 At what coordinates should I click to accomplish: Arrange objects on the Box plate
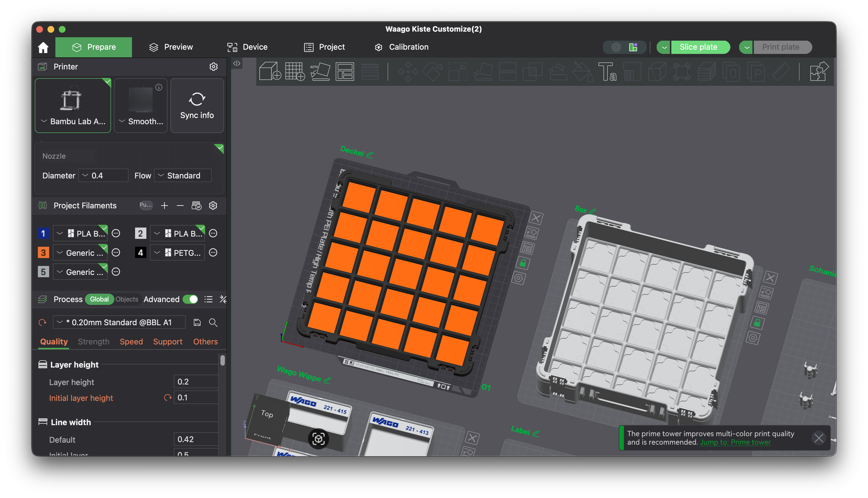click(761, 308)
